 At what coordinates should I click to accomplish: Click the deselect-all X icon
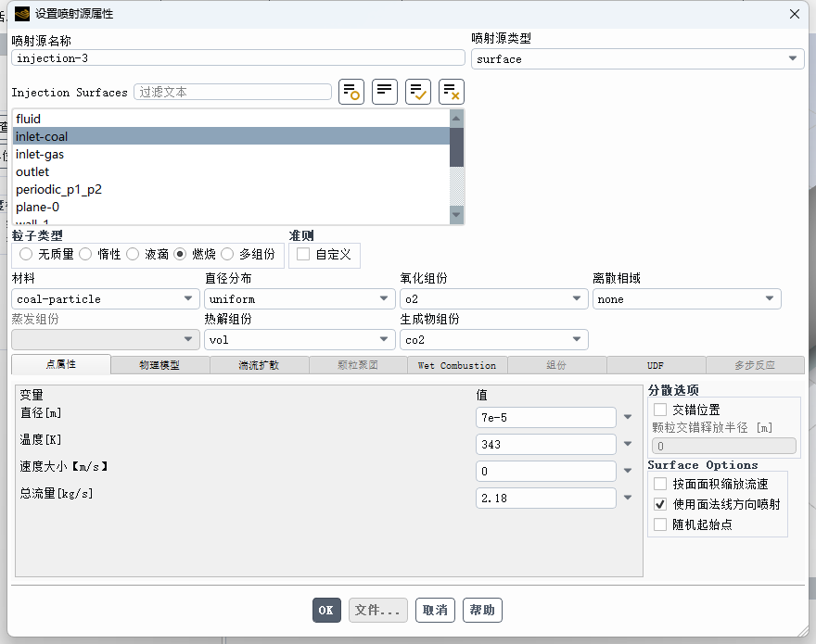[x=451, y=91]
